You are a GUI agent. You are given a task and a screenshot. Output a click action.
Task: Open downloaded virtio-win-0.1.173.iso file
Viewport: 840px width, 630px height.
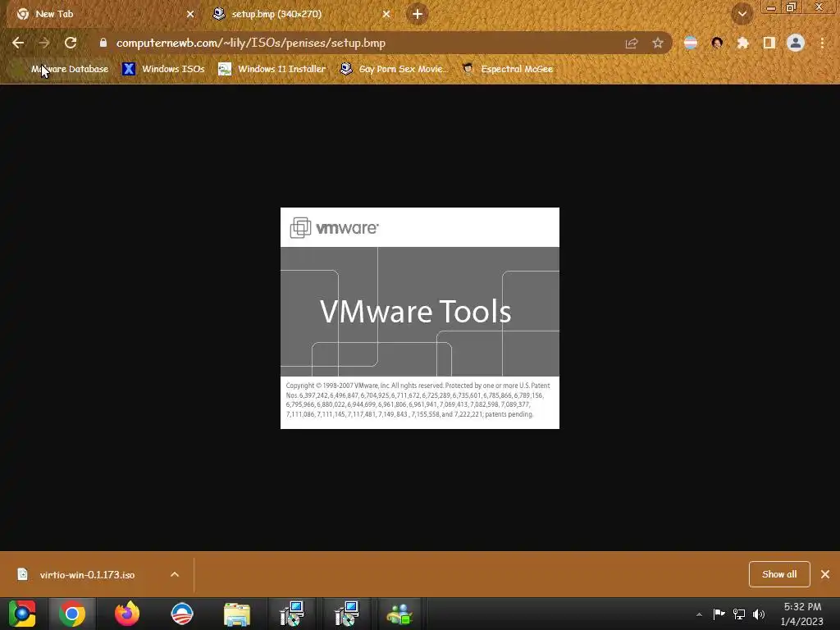[87, 575]
